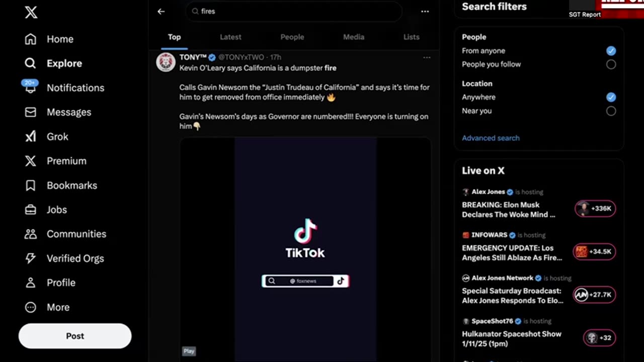Click the Bookmarks label in sidebar

pos(72,186)
